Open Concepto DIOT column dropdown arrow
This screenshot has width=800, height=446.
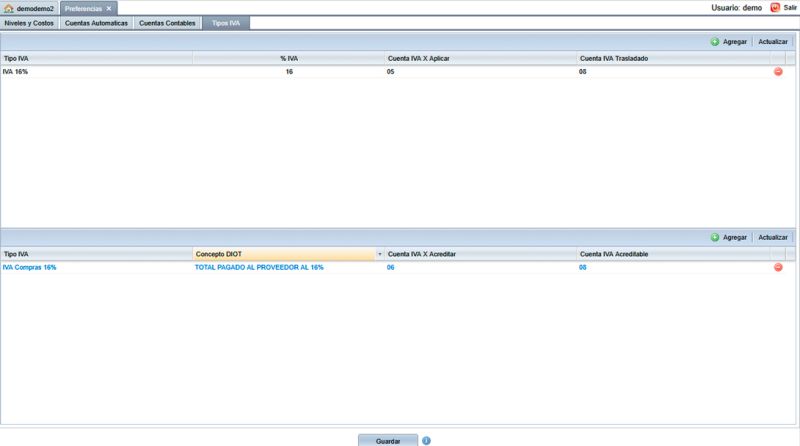coord(380,254)
